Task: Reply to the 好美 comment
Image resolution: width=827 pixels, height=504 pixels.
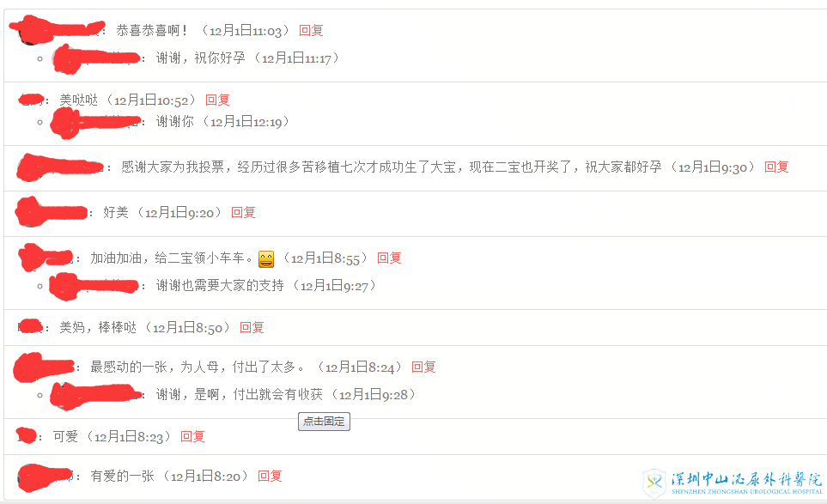Action: pyautogui.click(x=243, y=212)
